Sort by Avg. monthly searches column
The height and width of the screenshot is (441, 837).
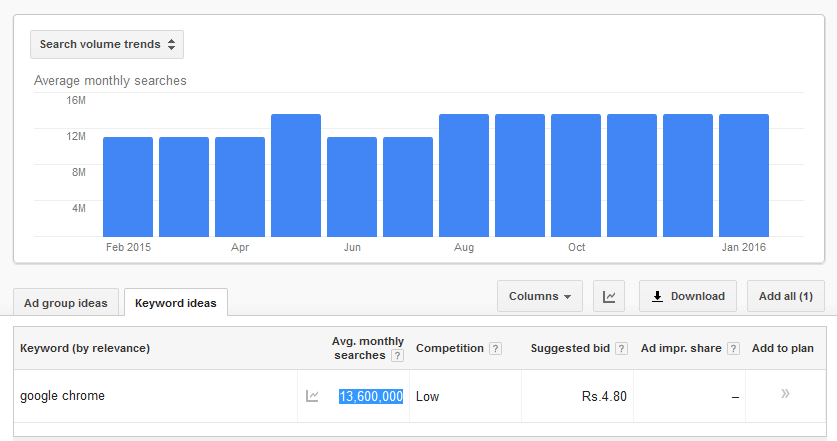[x=368, y=348]
